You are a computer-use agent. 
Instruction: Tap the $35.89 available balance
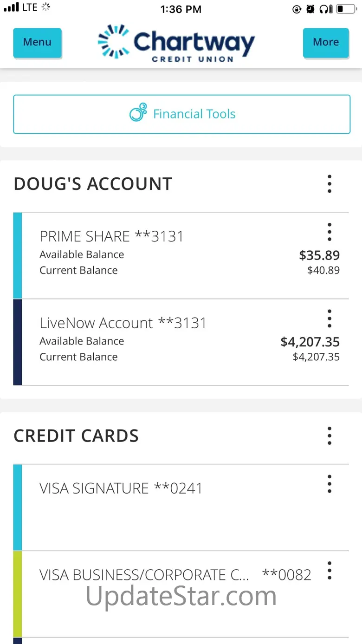(319, 255)
